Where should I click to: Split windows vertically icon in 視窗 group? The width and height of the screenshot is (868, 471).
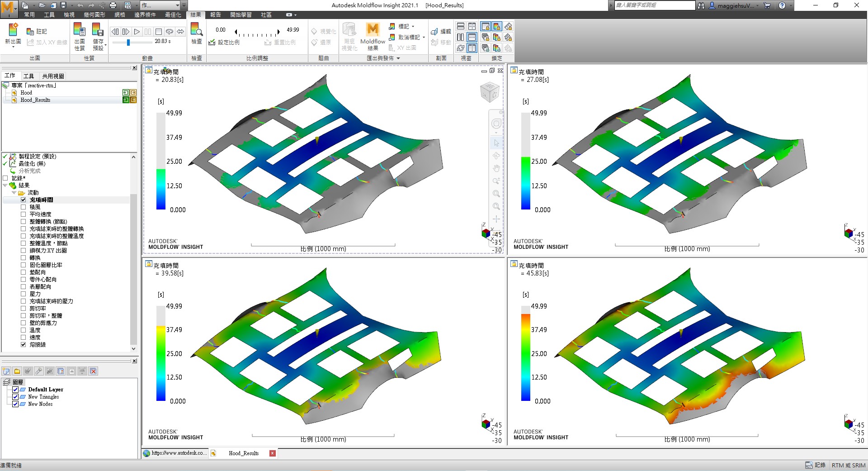pyautogui.click(x=461, y=37)
